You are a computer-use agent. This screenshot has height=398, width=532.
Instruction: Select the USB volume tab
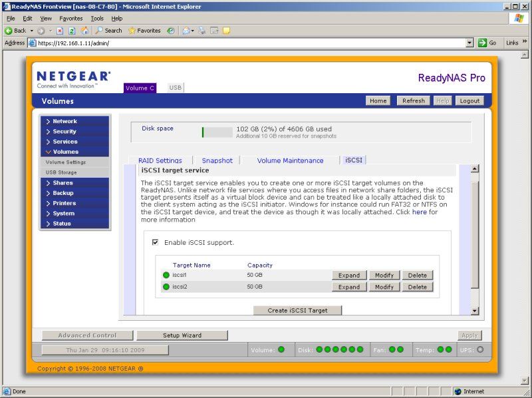tap(176, 88)
